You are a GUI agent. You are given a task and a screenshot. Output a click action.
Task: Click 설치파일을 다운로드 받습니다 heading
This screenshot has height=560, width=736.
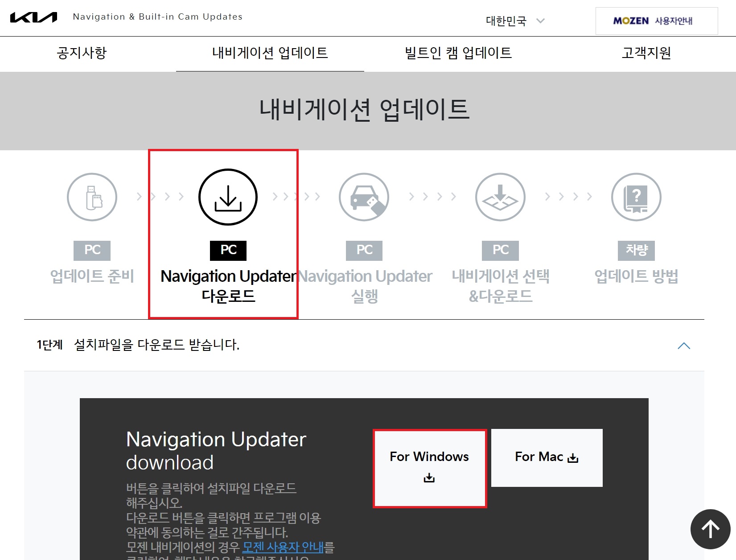point(156,345)
